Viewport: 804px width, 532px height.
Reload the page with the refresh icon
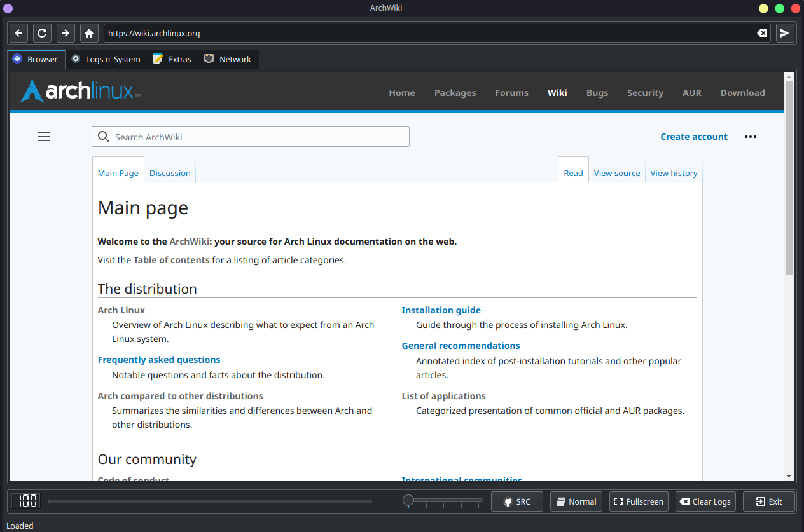[x=42, y=33]
